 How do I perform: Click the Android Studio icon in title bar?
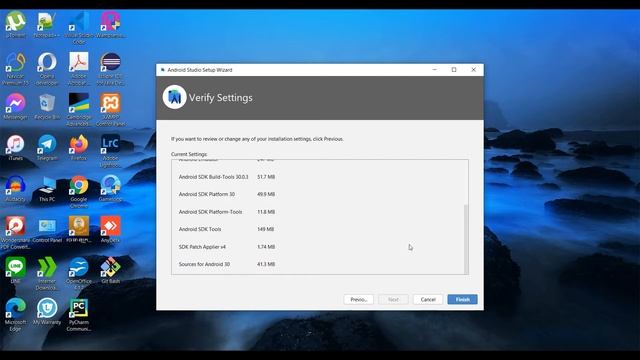[x=162, y=70]
